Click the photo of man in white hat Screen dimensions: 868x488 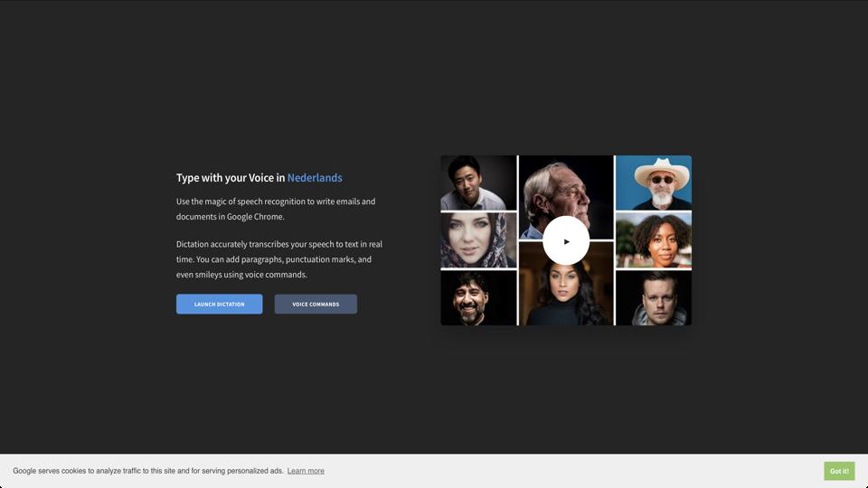tap(654, 183)
